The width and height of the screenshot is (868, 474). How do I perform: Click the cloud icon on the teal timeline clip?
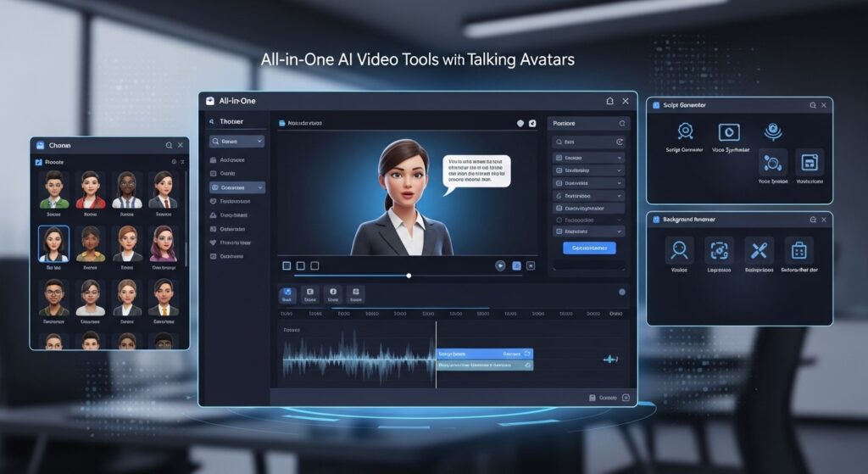click(528, 365)
